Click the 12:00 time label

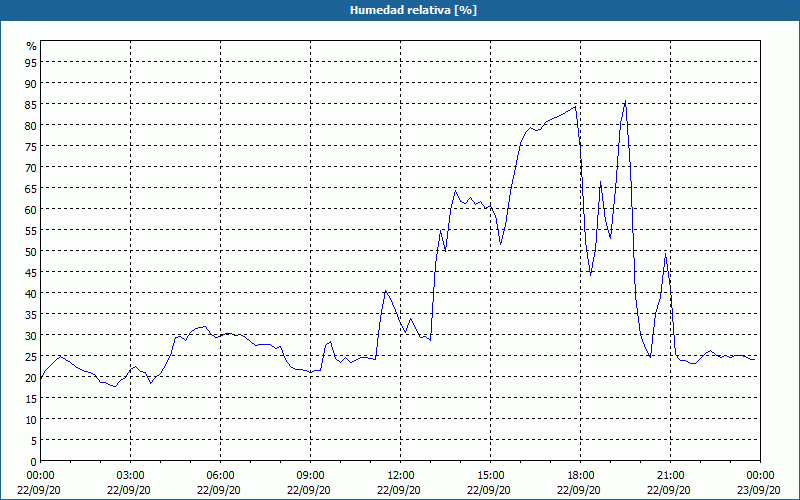coord(401,476)
